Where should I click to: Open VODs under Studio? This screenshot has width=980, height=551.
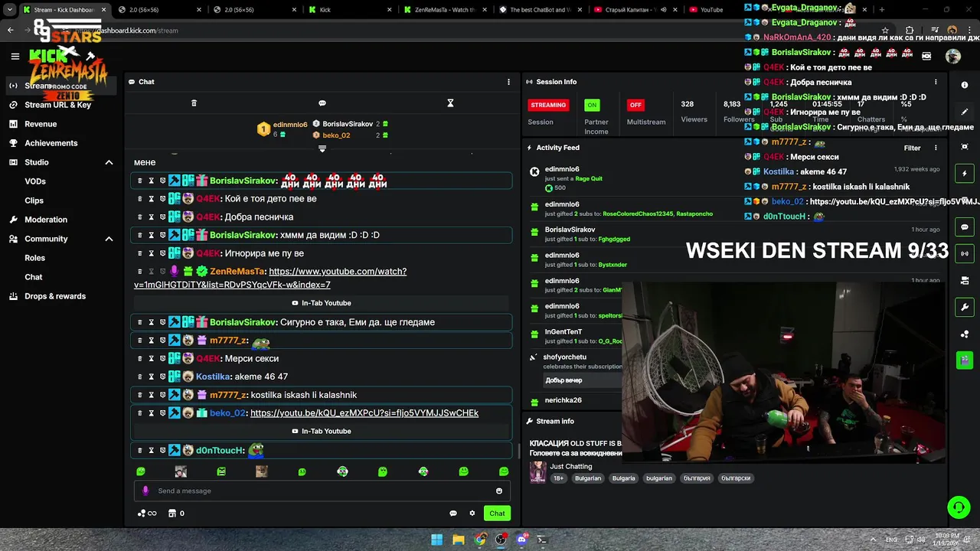tap(35, 181)
